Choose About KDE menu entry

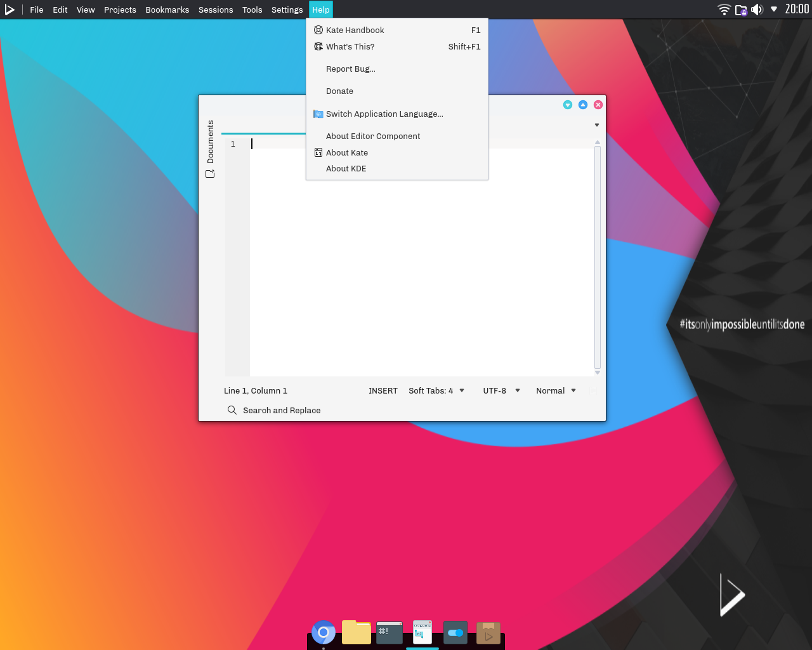(x=397, y=168)
